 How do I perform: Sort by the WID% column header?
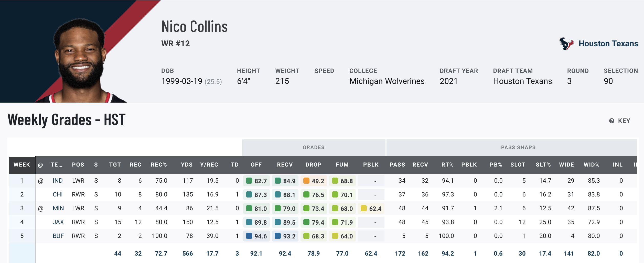point(591,165)
